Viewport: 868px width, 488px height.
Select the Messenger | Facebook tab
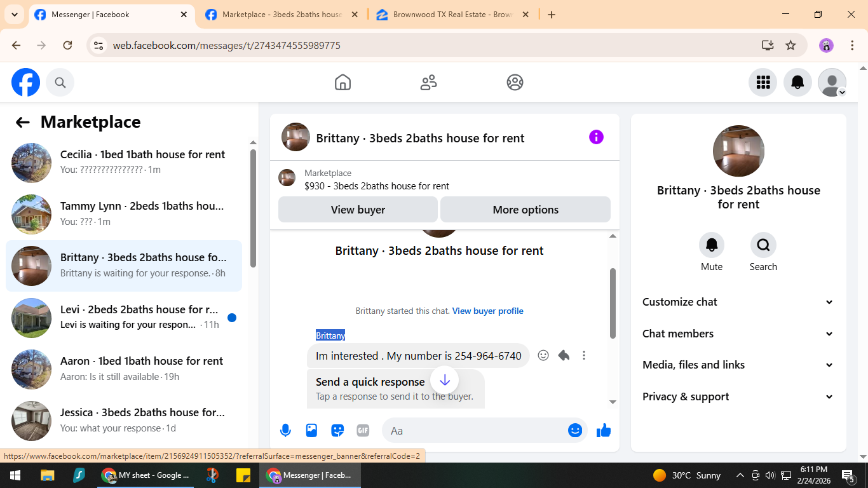coord(111,15)
